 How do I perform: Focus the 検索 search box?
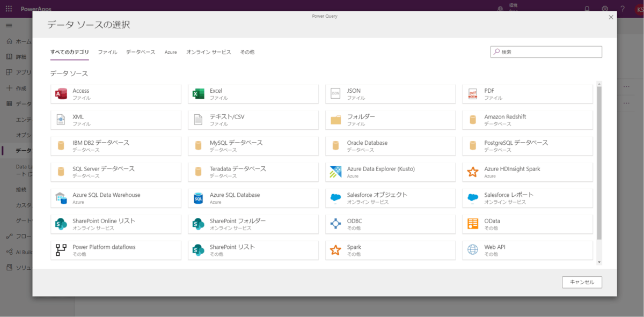pyautogui.click(x=546, y=52)
